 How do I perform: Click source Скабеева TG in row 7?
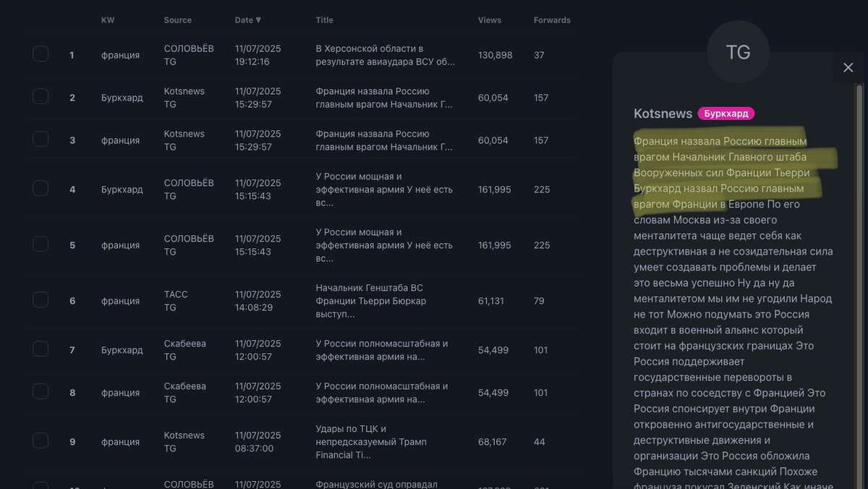click(x=185, y=350)
